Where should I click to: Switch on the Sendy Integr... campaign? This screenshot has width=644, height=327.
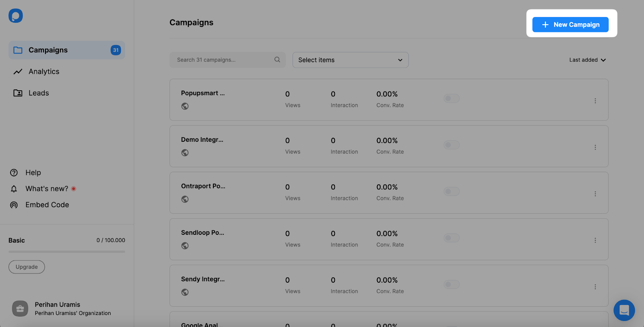click(x=451, y=284)
